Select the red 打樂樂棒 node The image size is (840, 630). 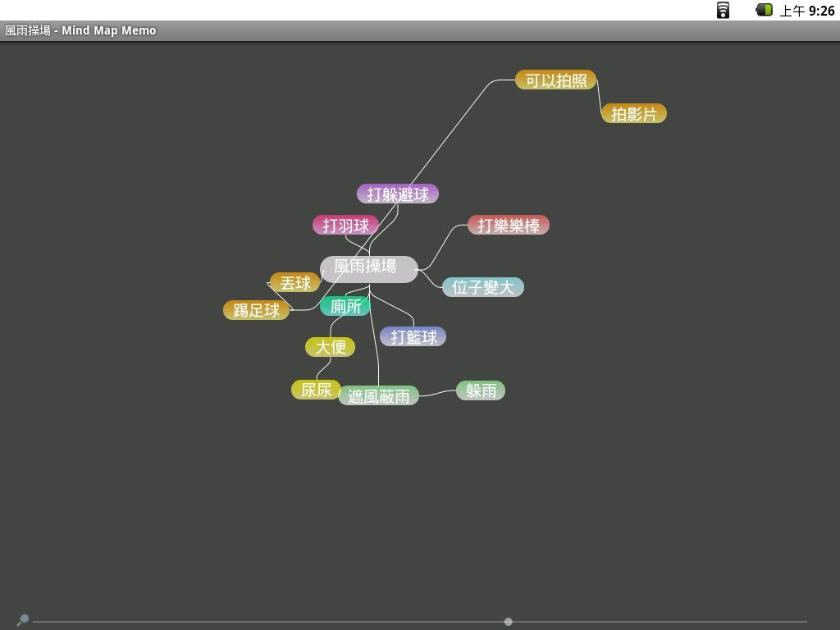509,226
